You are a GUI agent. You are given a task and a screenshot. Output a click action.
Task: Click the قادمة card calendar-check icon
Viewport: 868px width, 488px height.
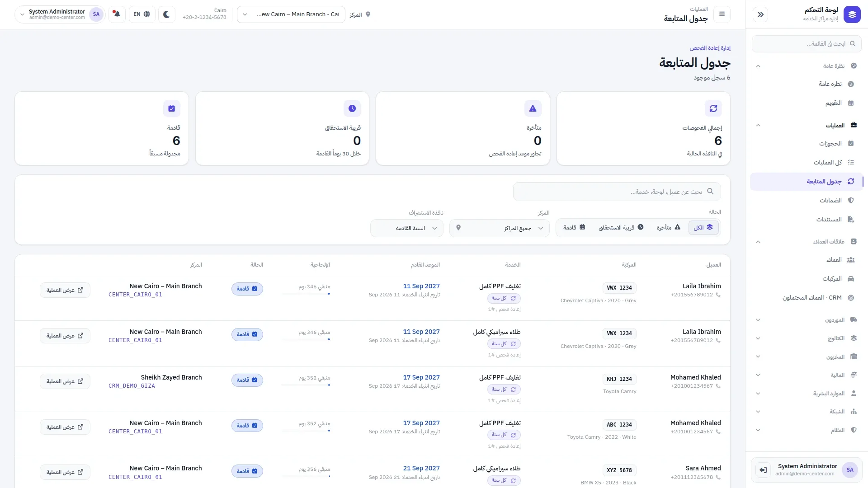click(x=172, y=108)
